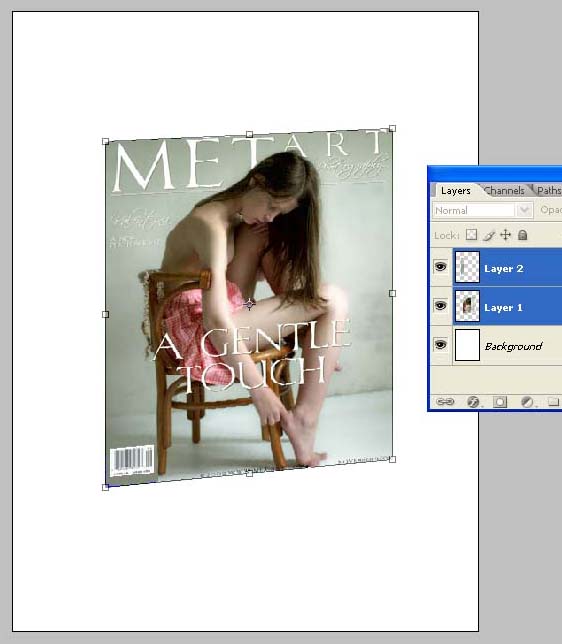The width and height of the screenshot is (562, 644).
Task: Toggle lock image pixels brush icon
Action: tap(488, 235)
